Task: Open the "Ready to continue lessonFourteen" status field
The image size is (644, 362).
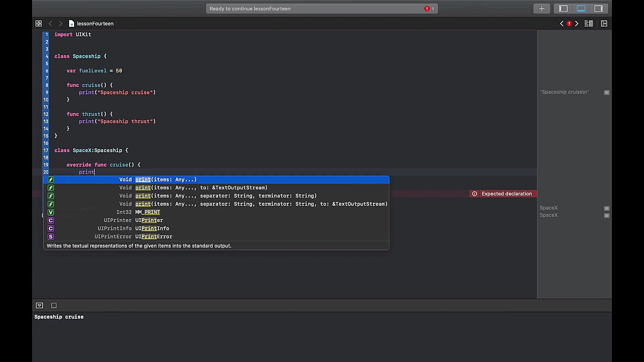Action: pos(322,9)
